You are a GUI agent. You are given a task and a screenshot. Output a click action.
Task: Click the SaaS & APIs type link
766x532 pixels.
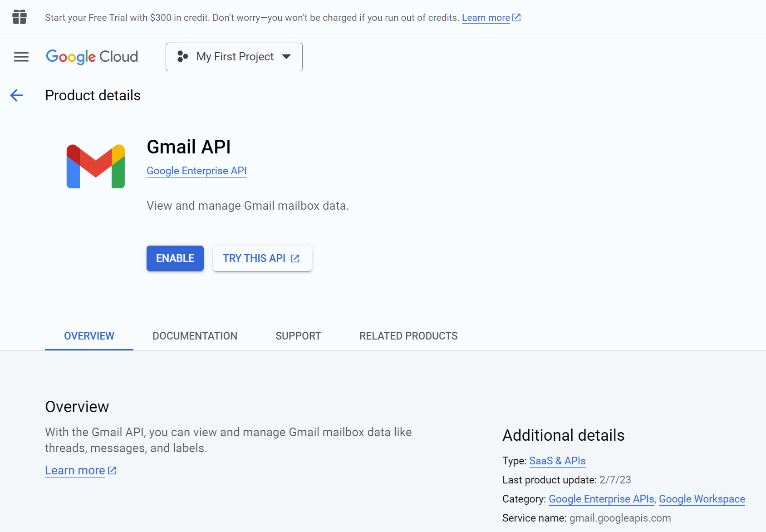coord(557,461)
